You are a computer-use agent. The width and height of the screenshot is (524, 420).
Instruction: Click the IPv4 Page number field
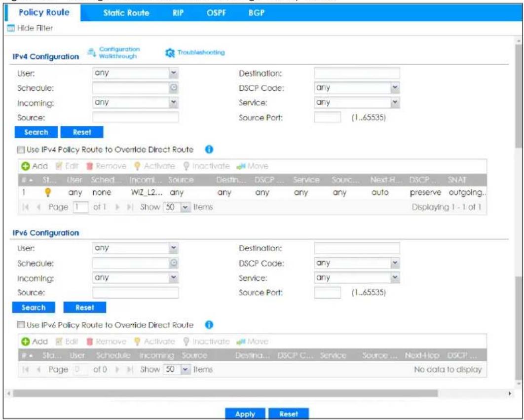80,207
